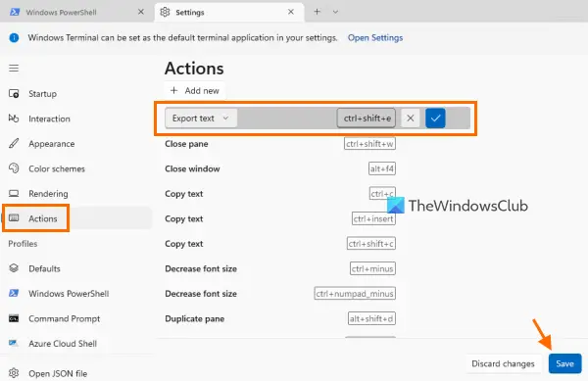This screenshot has height=381, width=588.
Task: Click Discard changes button
Action: pyautogui.click(x=504, y=363)
